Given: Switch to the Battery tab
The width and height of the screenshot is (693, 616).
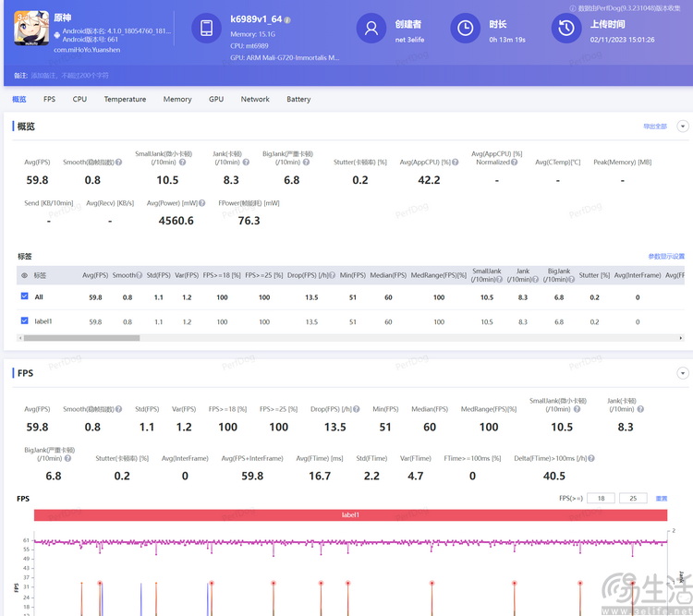Looking at the screenshot, I should tap(298, 99).
